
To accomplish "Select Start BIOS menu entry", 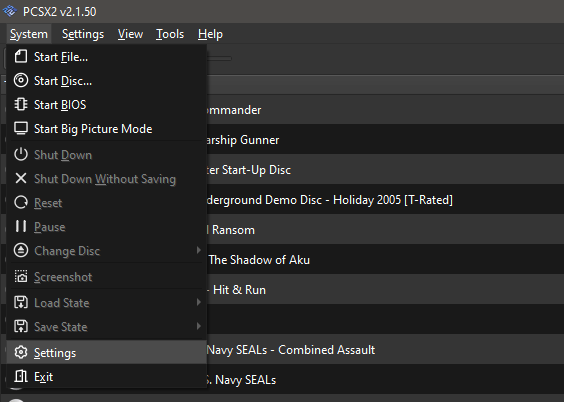I will coord(106,105).
